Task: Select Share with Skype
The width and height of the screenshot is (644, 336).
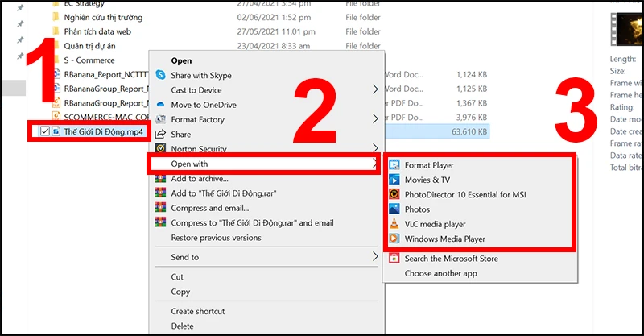Action: click(x=201, y=75)
